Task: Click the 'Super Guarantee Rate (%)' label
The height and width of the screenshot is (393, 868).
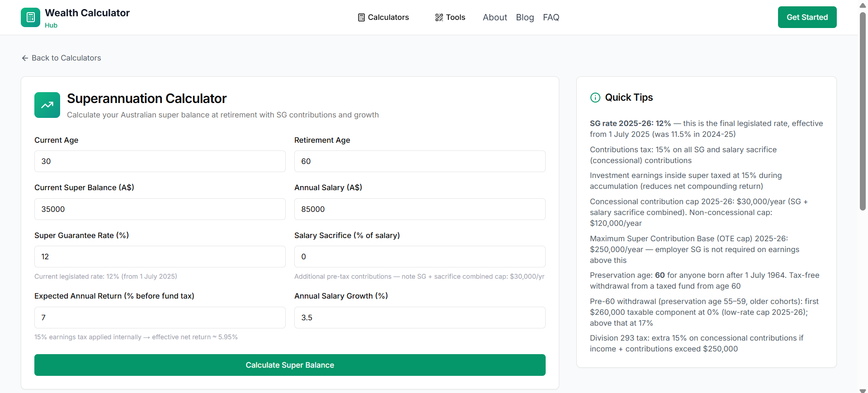Action: tap(82, 235)
